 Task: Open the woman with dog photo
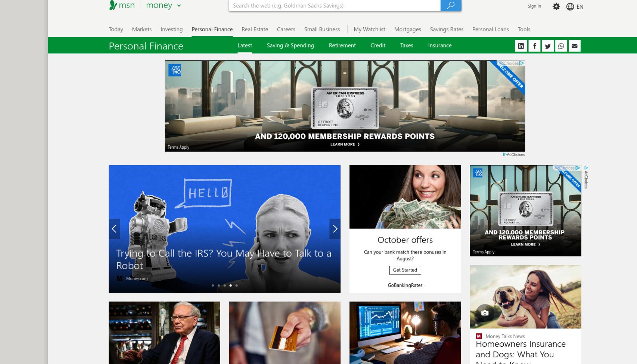click(x=526, y=297)
